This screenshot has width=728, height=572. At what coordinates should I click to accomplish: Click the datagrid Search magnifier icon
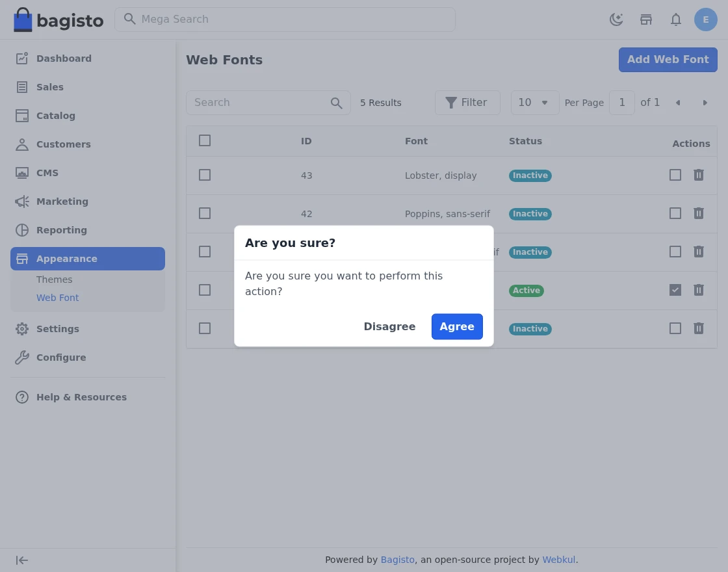tap(336, 103)
